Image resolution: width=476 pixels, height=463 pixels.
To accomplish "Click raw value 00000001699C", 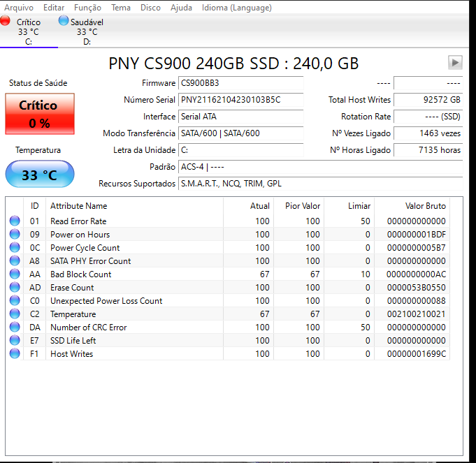I will click(416, 354).
